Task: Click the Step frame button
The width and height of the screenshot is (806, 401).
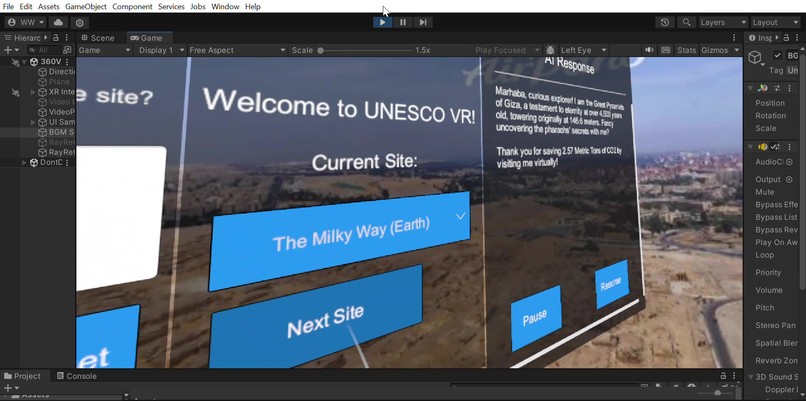Action: (423, 22)
